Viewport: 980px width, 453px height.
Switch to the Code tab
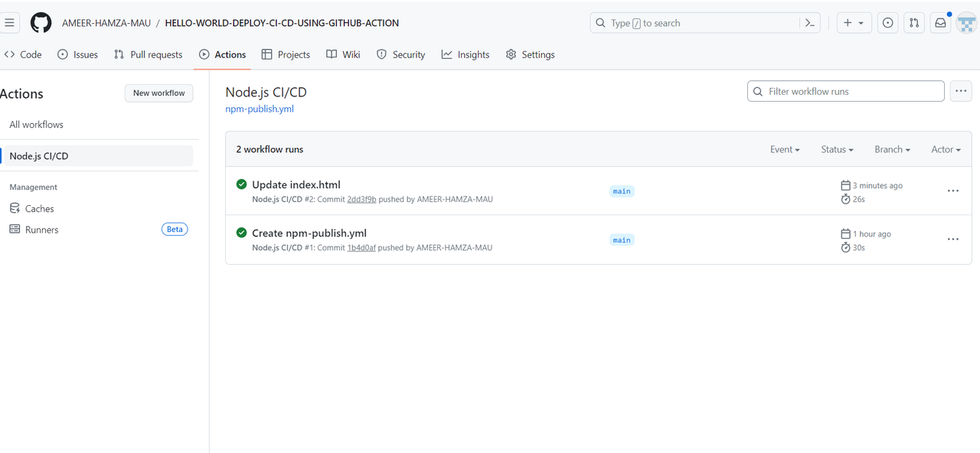click(x=23, y=54)
